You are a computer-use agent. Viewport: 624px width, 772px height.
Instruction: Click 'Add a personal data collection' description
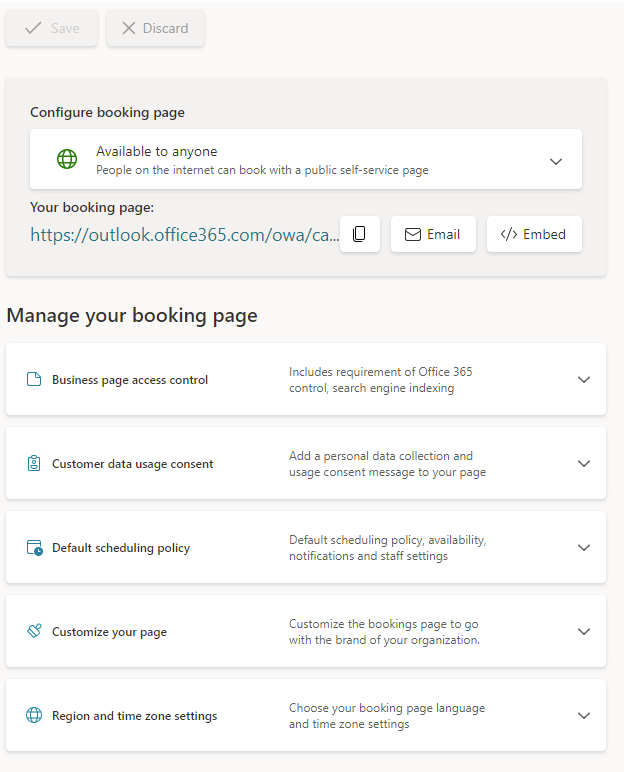(388, 464)
